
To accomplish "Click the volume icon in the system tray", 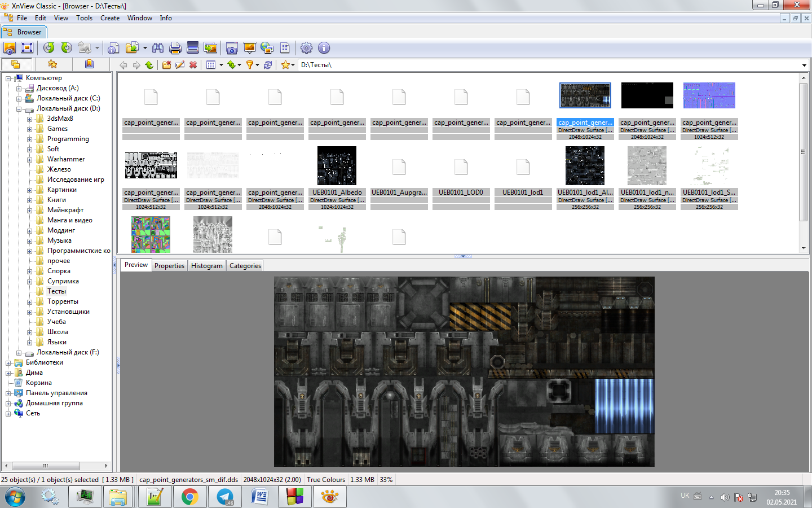I will [x=725, y=497].
